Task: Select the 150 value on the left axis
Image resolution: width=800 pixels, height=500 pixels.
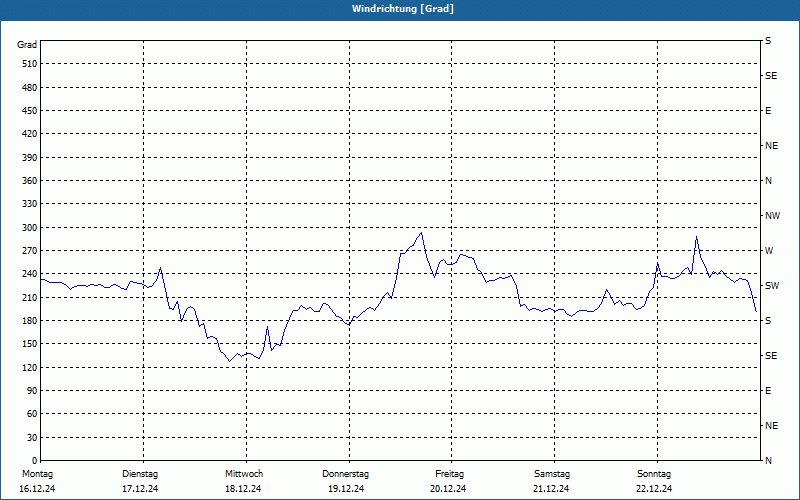Action: pos(30,344)
